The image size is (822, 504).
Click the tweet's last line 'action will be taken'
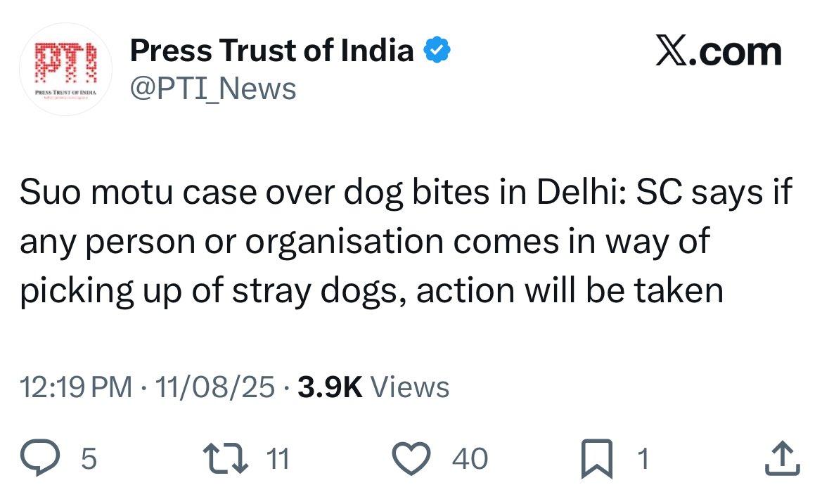[x=570, y=291]
